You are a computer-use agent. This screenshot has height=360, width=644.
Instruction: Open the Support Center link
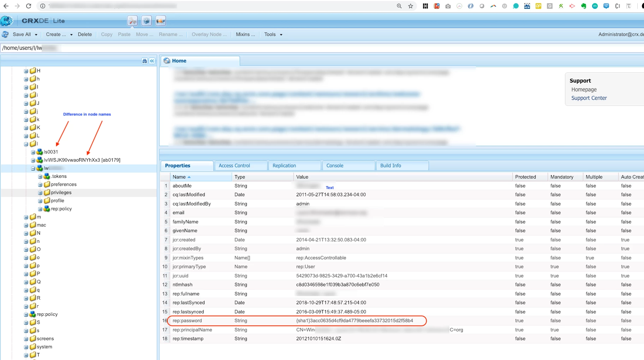[589, 98]
